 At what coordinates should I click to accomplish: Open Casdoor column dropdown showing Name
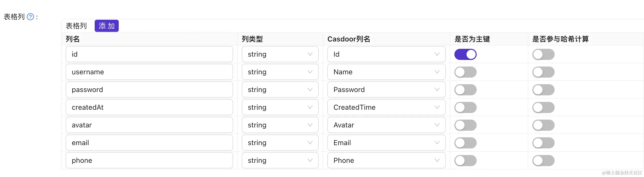[386, 72]
